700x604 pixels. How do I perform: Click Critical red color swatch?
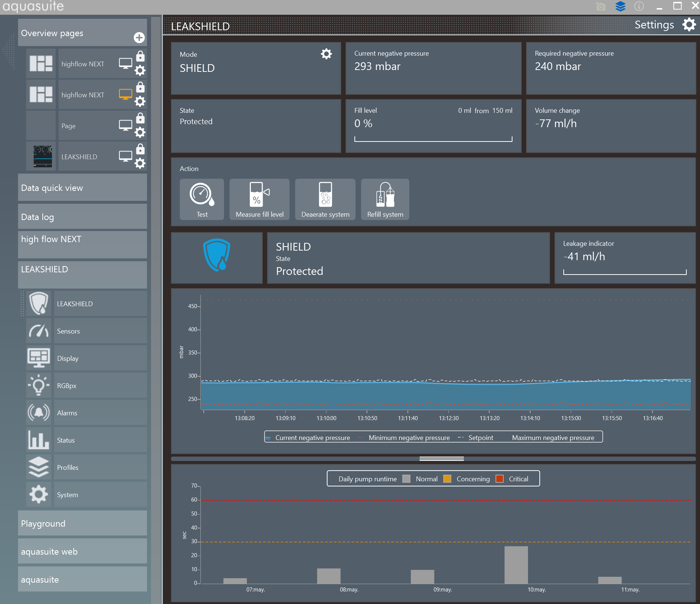click(500, 479)
